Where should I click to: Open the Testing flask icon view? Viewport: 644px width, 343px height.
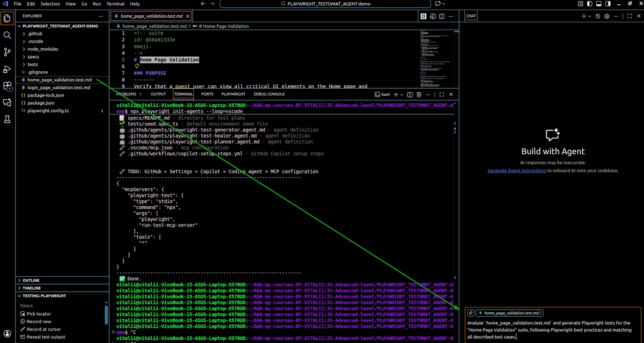pyautogui.click(x=7, y=119)
